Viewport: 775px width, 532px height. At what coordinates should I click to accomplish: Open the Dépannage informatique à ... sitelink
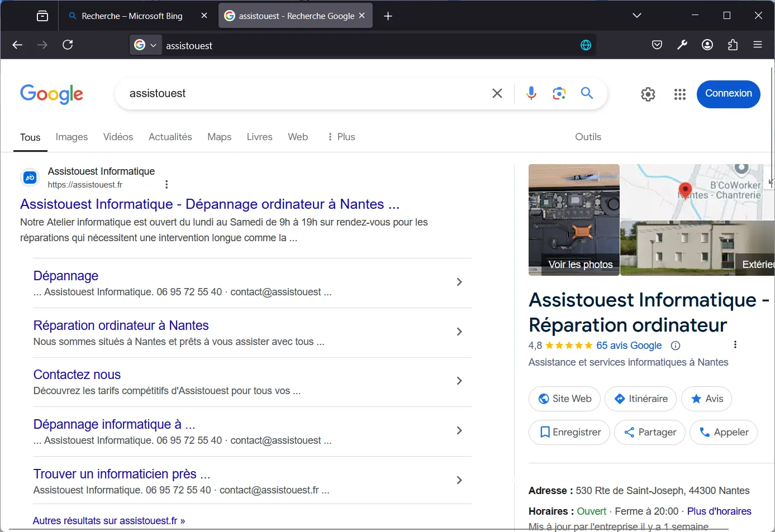(114, 424)
